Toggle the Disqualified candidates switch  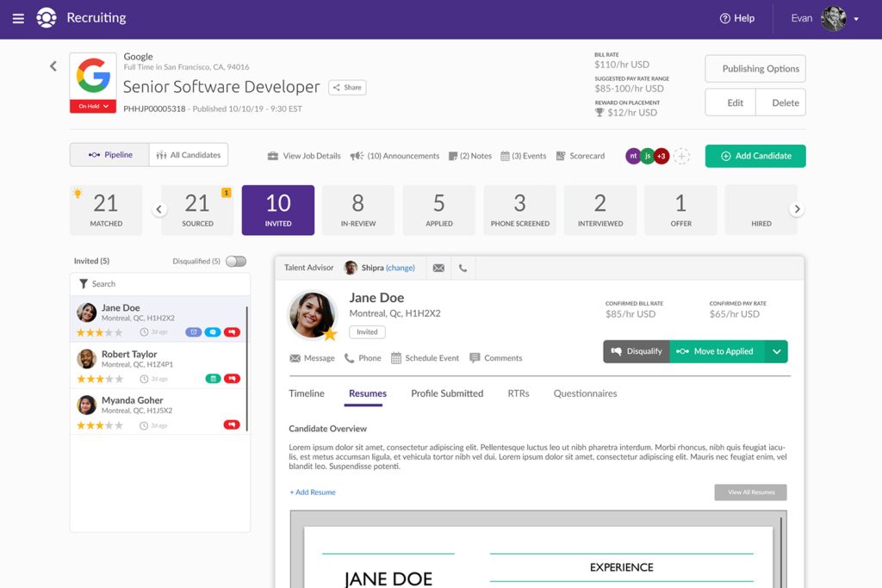click(235, 261)
